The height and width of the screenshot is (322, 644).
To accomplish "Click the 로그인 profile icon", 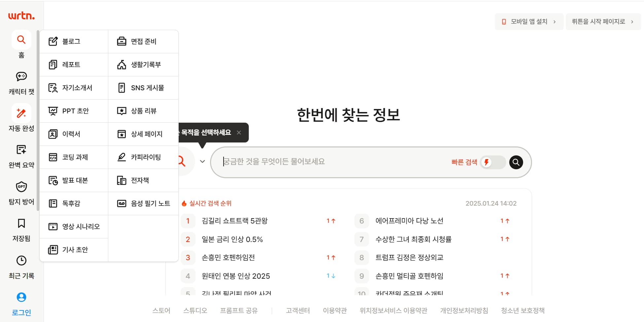I will click(21, 297).
